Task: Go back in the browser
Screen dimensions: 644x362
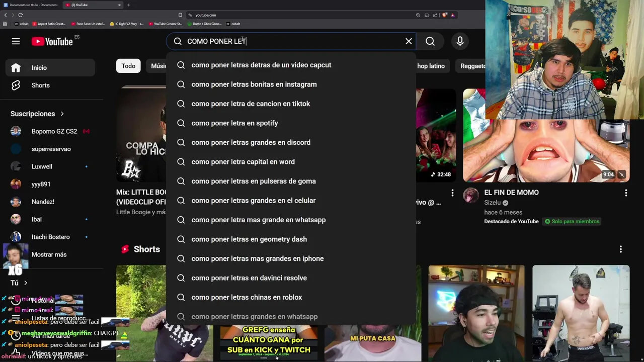Action: point(6,15)
